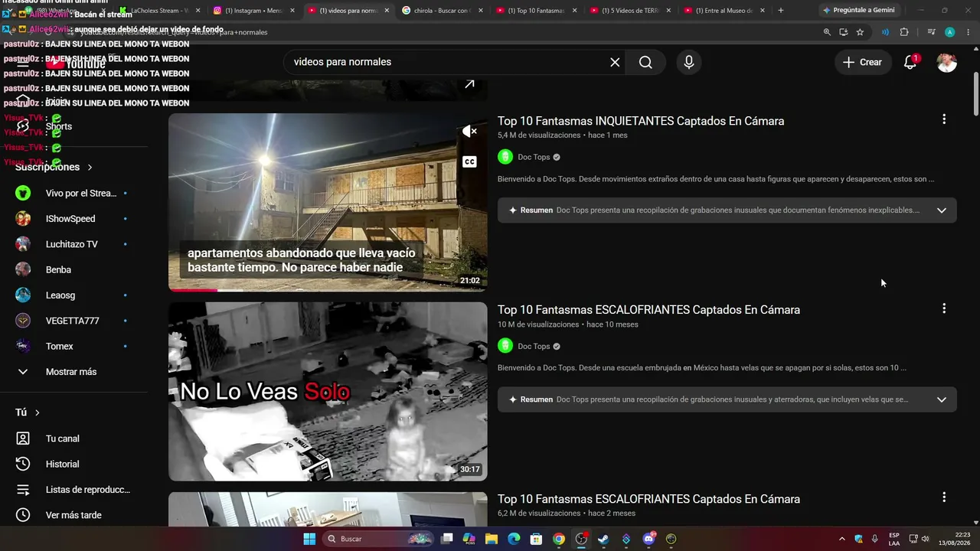Clear the YouTube search query with the X

(x=615, y=62)
